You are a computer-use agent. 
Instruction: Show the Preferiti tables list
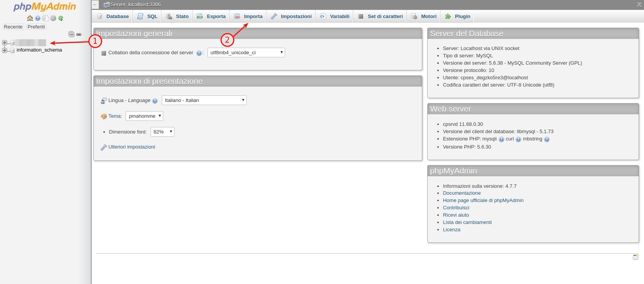(x=36, y=27)
